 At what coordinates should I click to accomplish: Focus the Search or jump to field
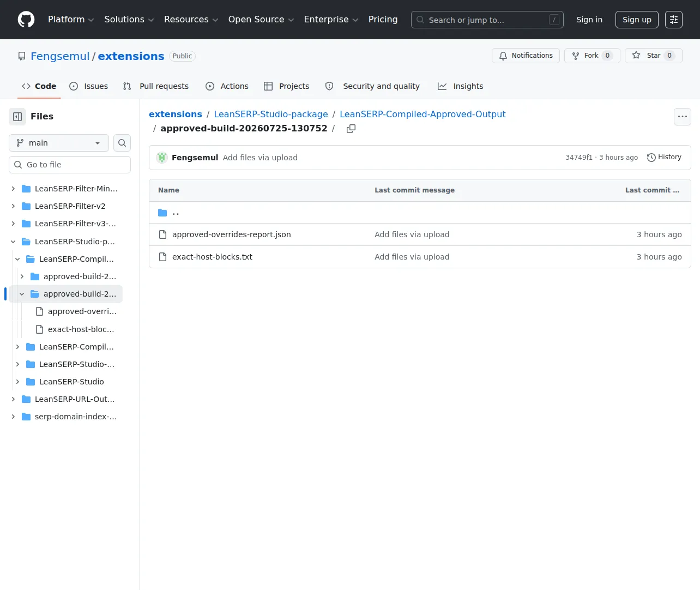(x=487, y=20)
